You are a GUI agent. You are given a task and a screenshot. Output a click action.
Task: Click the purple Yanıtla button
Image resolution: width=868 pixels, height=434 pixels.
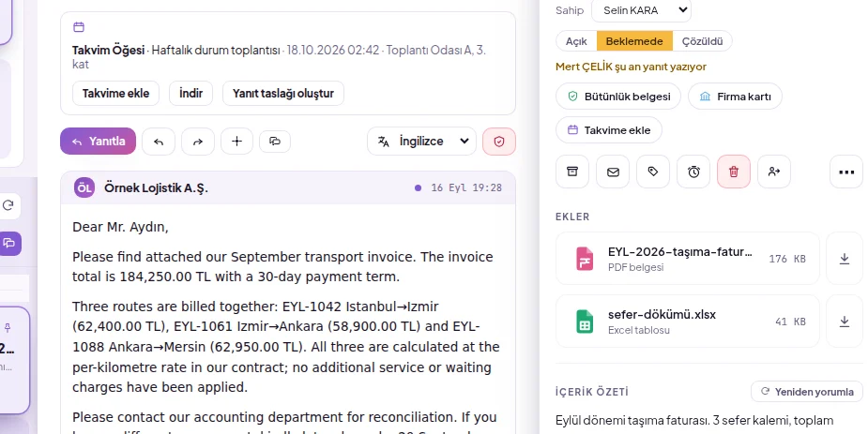98,142
